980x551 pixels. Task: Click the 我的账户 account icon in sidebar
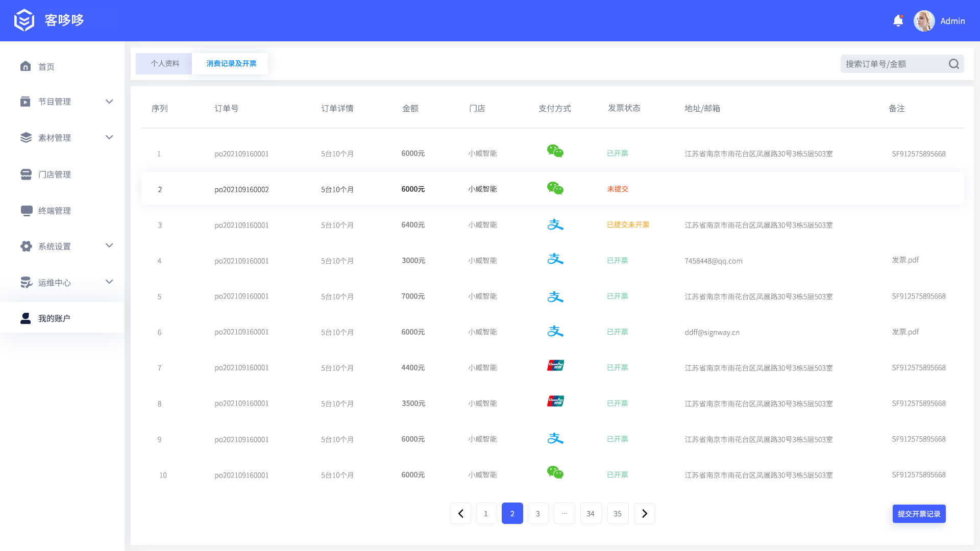25,317
